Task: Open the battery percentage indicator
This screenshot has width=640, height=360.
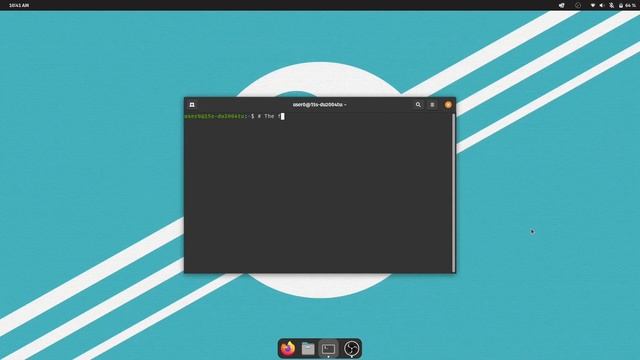Action: 627,5
